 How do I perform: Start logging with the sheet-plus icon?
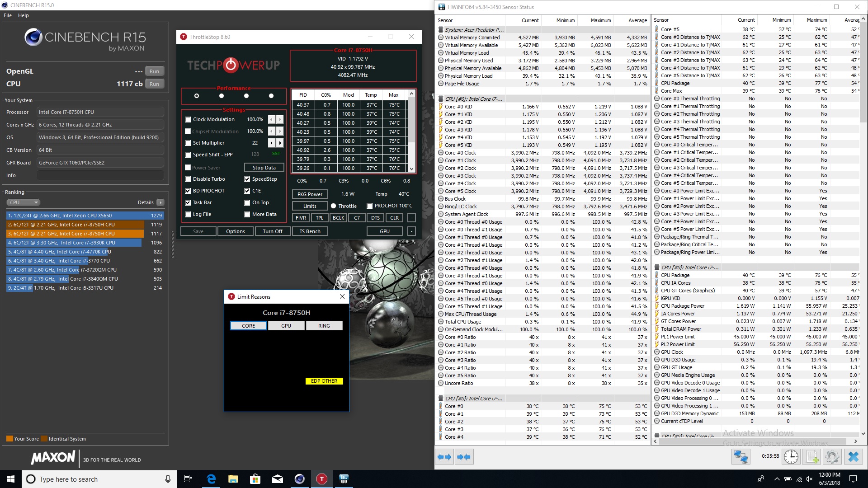coord(812,457)
